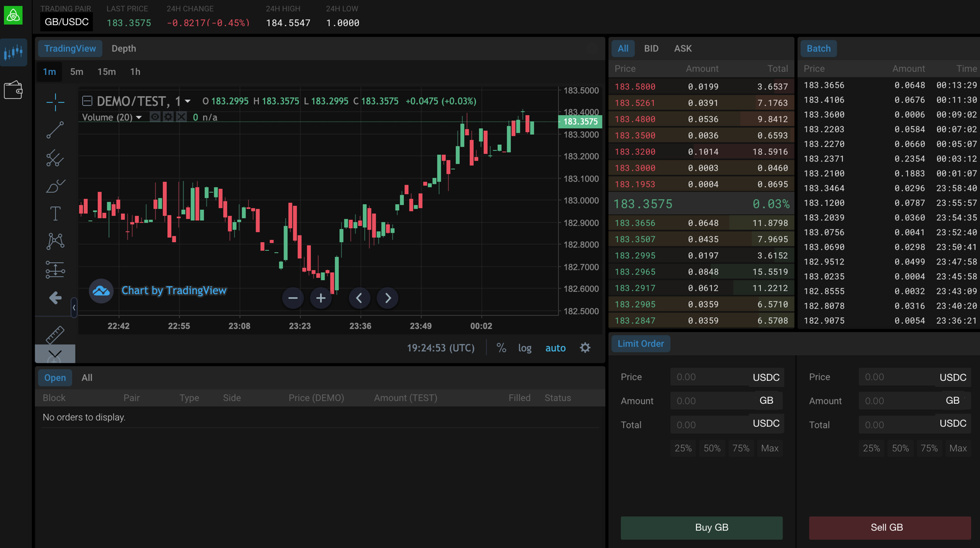Open the GB/USDC trading pair selector
The width and height of the screenshot is (980, 548).
coord(67,22)
